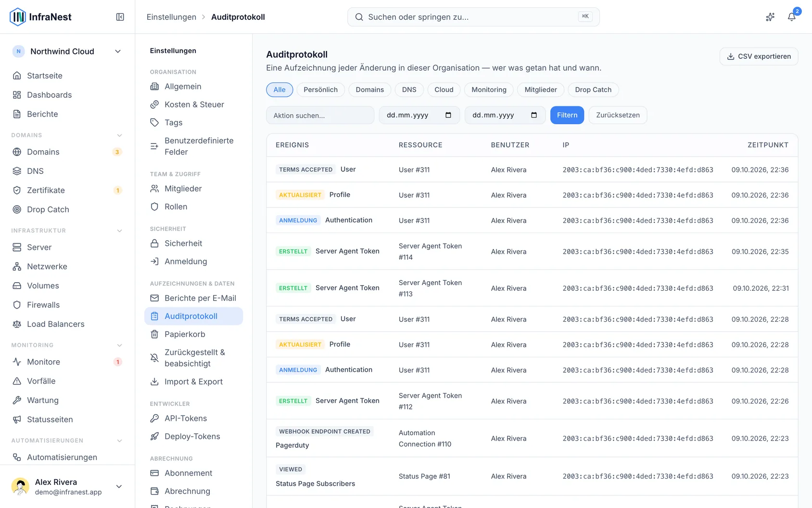Image resolution: width=812 pixels, height=508 pixels.
Task: Collapse the AUTOMATISIERUNGEN sidebar section
Action: tap(119, 441)
